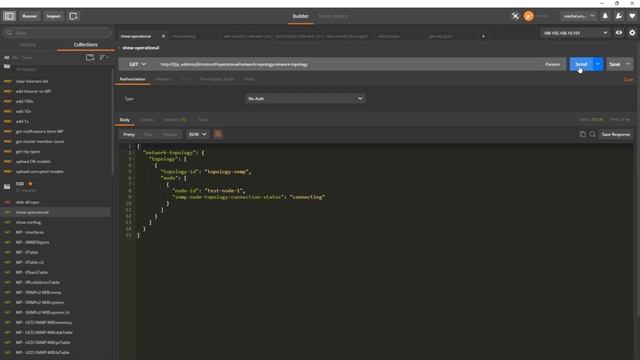640x360 pixels.
Task: Click the Import button
Action: coord(53,16)
